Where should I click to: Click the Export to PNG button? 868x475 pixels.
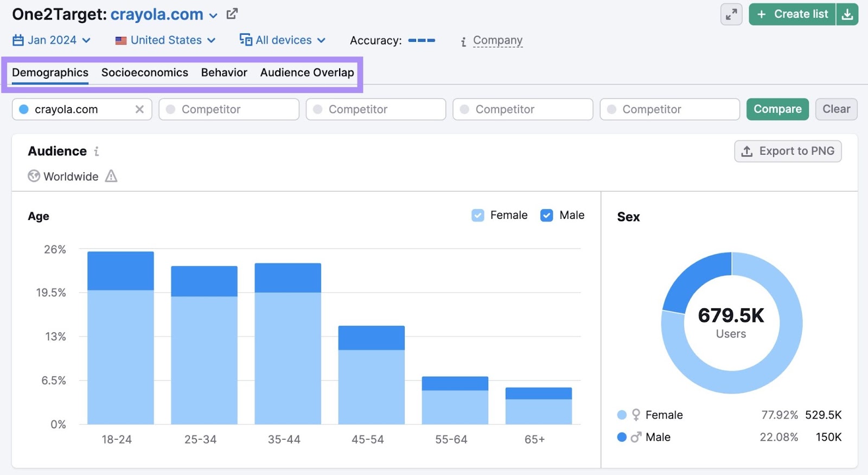point(788,151)
